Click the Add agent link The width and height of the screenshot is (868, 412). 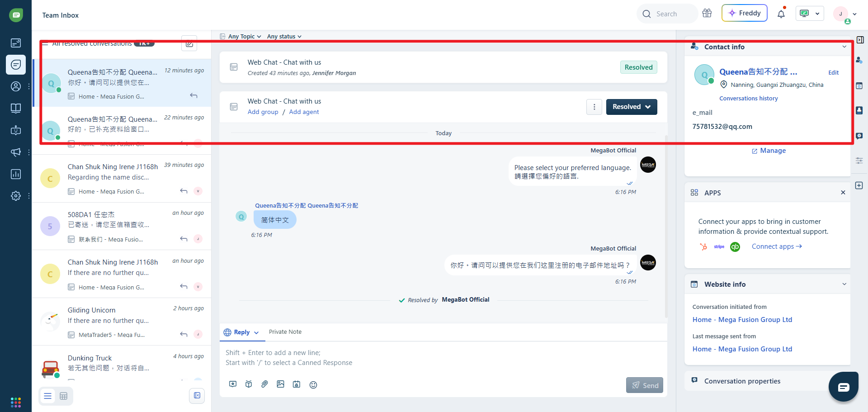click(x=304, y=112)
